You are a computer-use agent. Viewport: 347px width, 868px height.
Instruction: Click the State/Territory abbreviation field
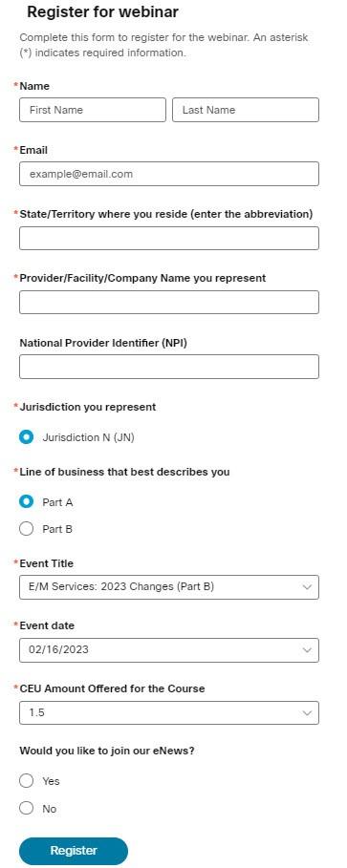(169, 238)
